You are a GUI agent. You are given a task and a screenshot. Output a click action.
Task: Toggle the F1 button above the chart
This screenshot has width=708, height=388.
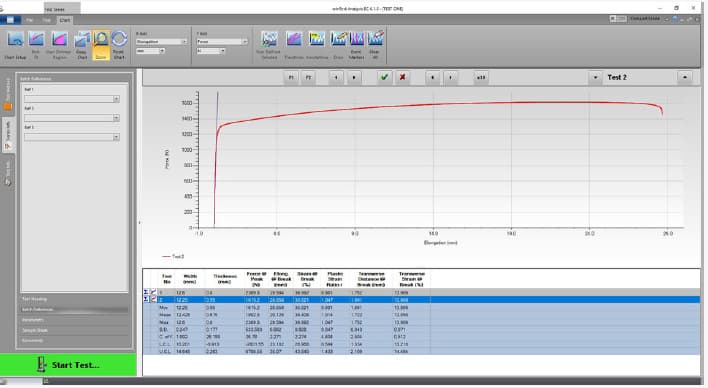coord(291,77)
